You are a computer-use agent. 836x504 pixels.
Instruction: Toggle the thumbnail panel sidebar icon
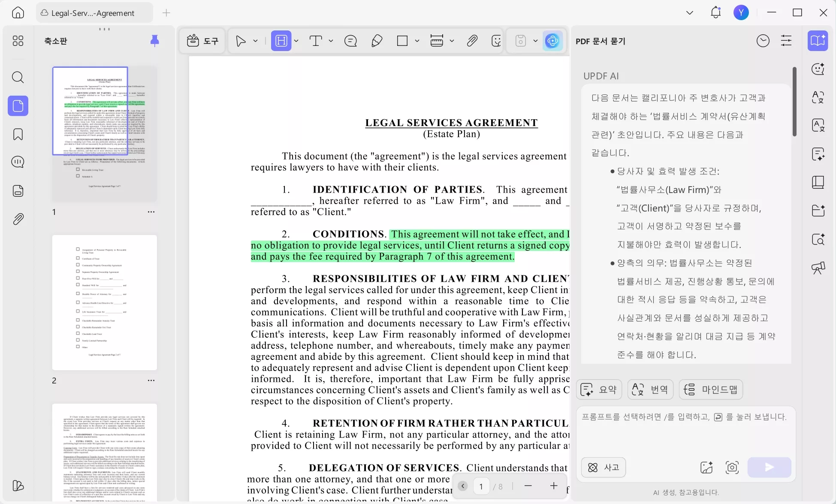click(x=18, y=106)
